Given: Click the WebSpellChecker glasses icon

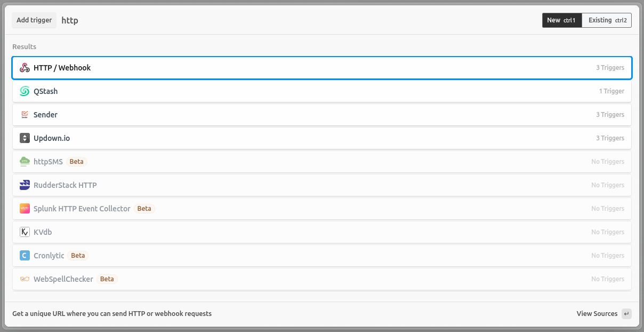Looking at the screenshot, I should coord(25,279).
